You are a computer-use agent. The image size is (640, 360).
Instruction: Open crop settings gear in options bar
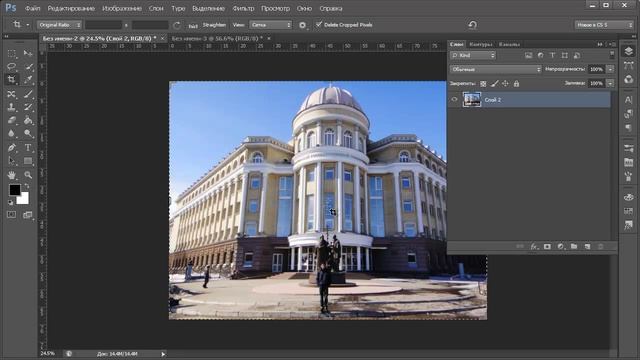[302, 25]
